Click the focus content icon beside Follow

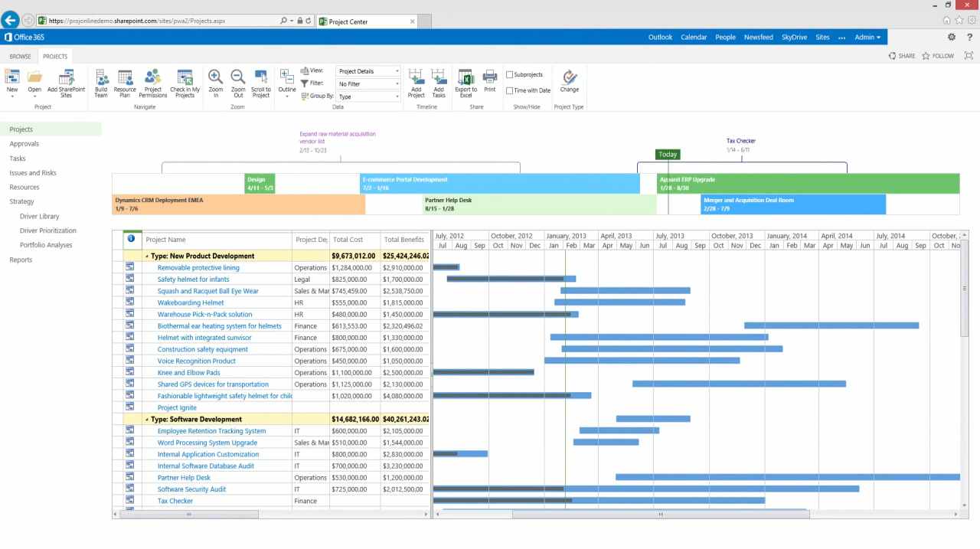click(x=969, y=56)
